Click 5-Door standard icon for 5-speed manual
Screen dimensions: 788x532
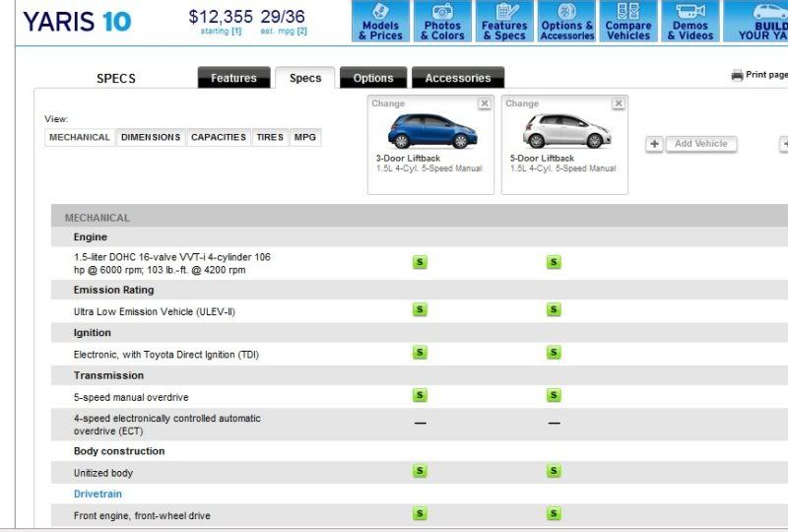(x=554, y=395)
